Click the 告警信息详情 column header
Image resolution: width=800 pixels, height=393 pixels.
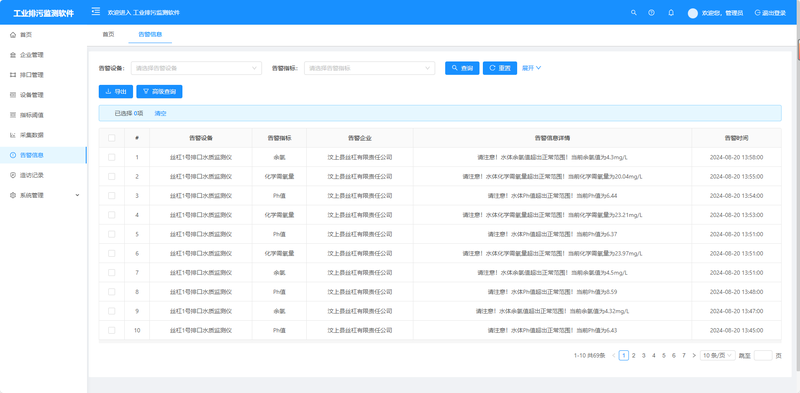point(552,138)
